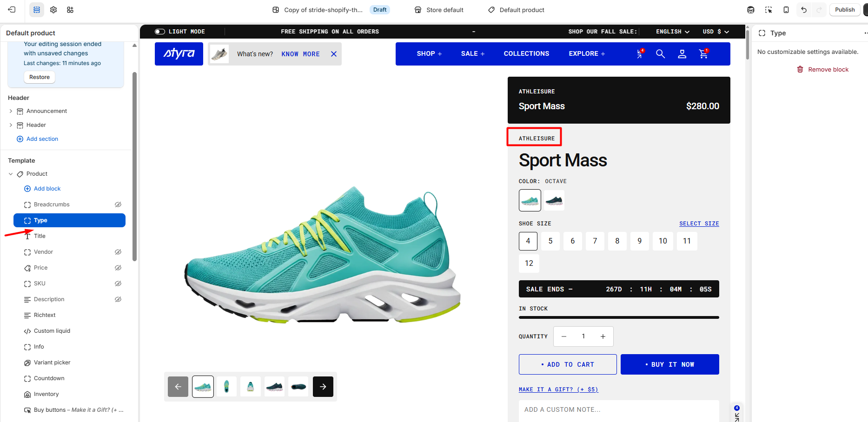868x422 pixels.
Task: Show previous gallery image
Action: pyautogui.click(x=178, y=387)
